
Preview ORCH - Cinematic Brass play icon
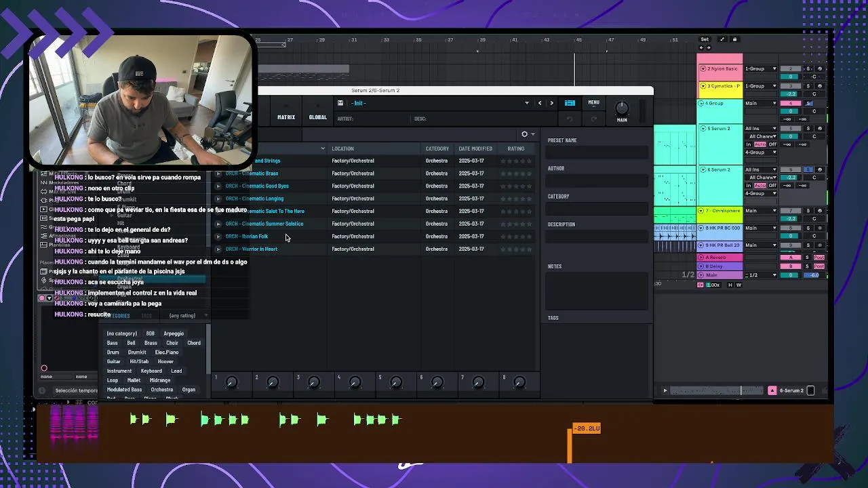[x=218, y=174]
